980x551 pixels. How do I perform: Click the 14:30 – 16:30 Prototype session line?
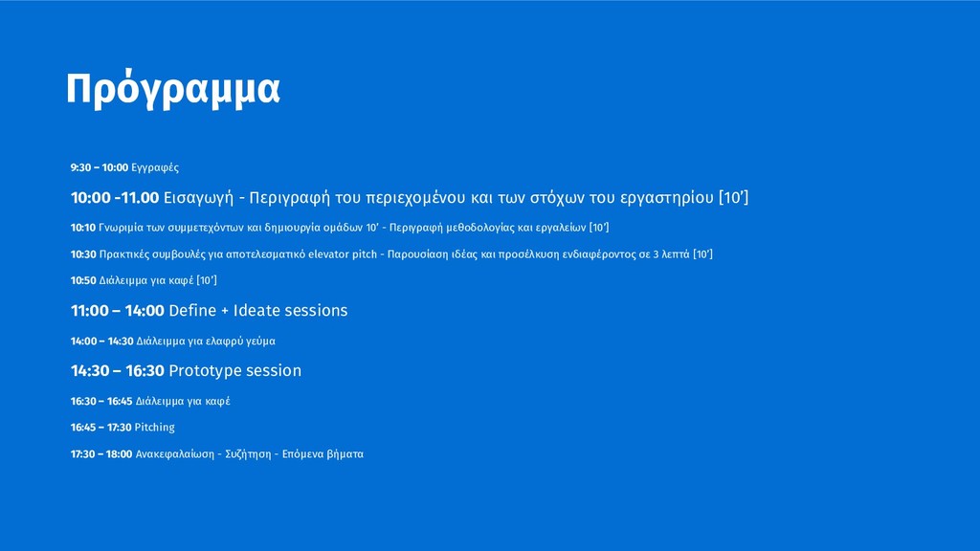[x=186, y=370]
